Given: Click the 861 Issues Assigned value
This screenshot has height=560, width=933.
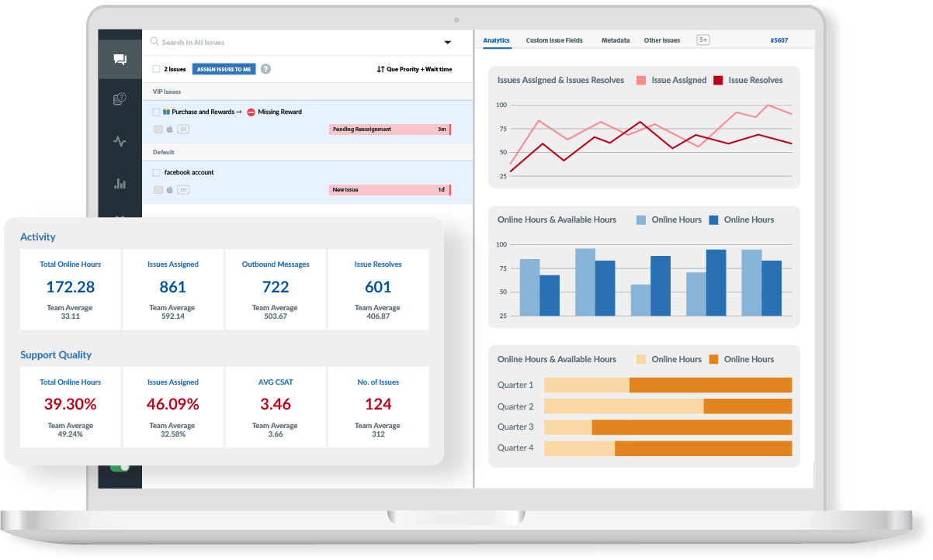Looking at the screenshot, I should pos(173,286).
